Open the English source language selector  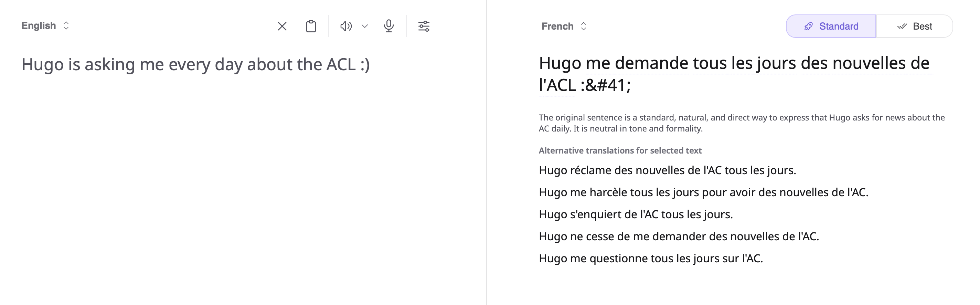tap(45, 25)
